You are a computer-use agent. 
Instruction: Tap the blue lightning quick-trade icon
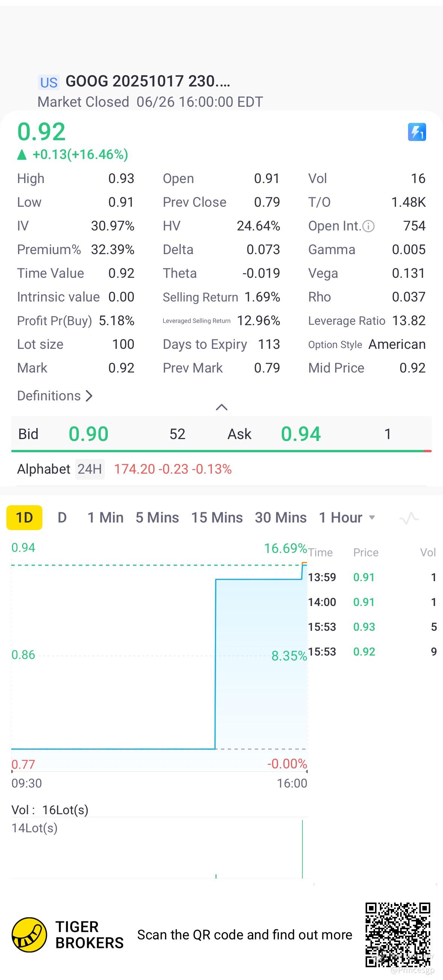[x=417, y=132]
